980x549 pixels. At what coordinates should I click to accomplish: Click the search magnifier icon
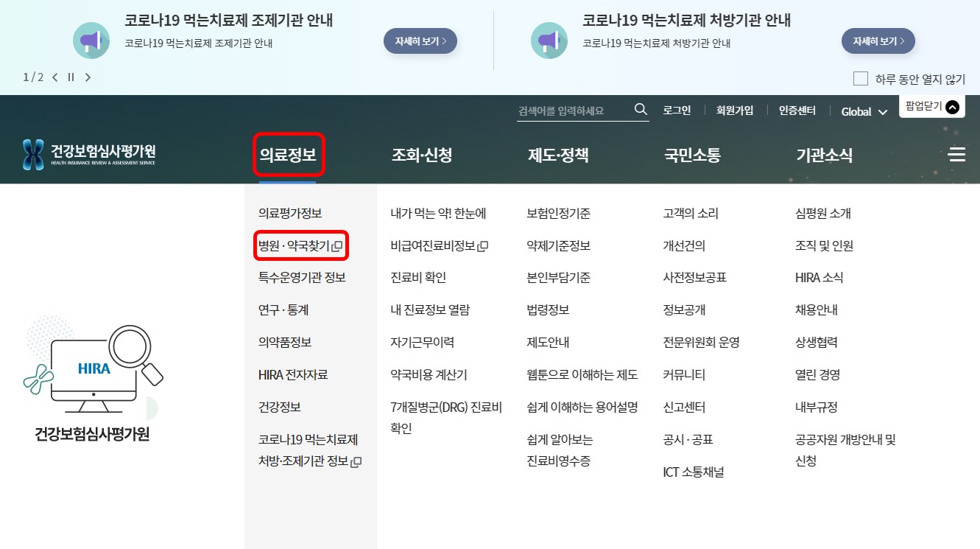click(641, 109)
